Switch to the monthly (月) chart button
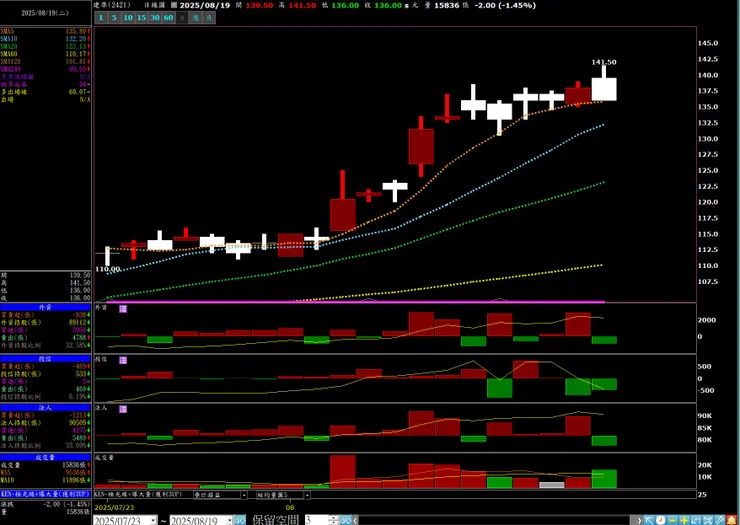The width and height of the screenshot is (740, 525). coord(209,17)
